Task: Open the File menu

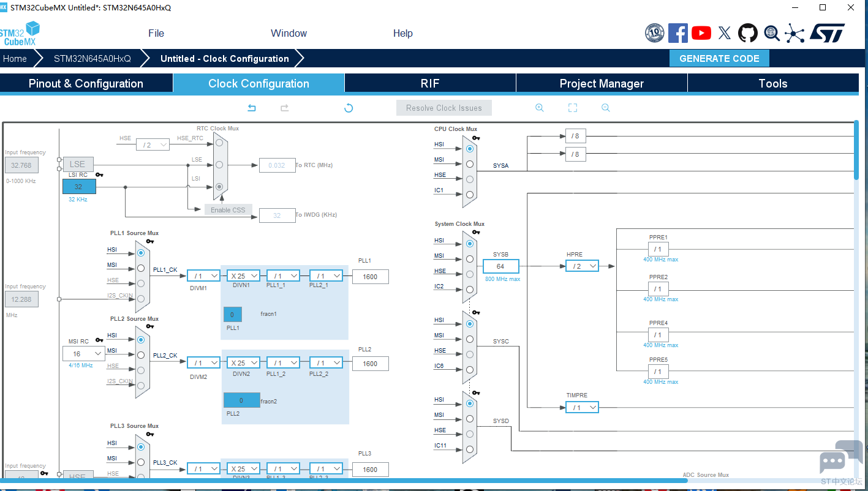Action: (156, 34)
